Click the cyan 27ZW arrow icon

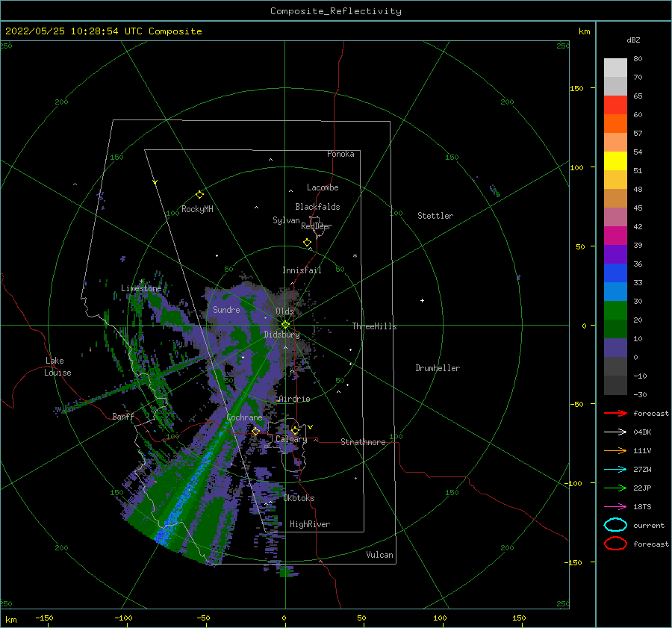[x=615, y=470]
